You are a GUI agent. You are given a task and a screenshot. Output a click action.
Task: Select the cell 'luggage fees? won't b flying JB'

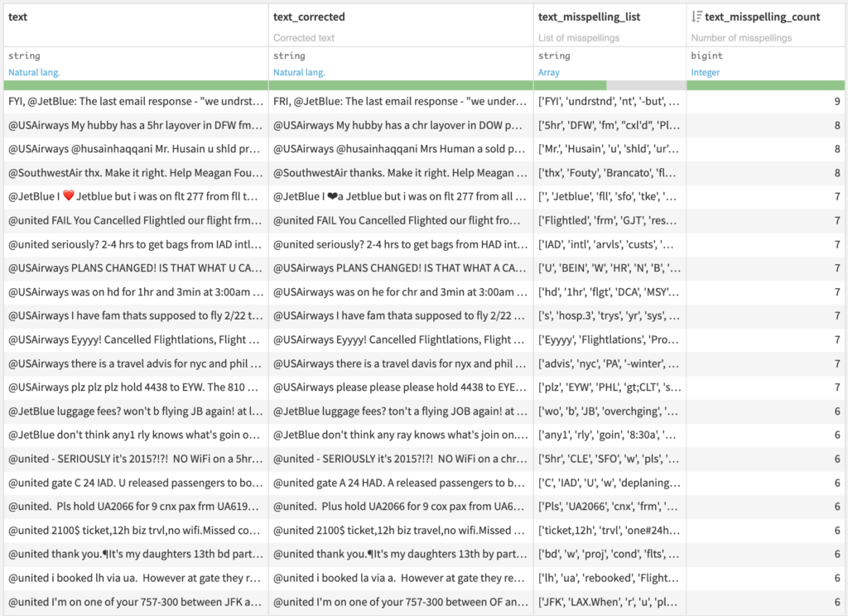tap(136, 411)
